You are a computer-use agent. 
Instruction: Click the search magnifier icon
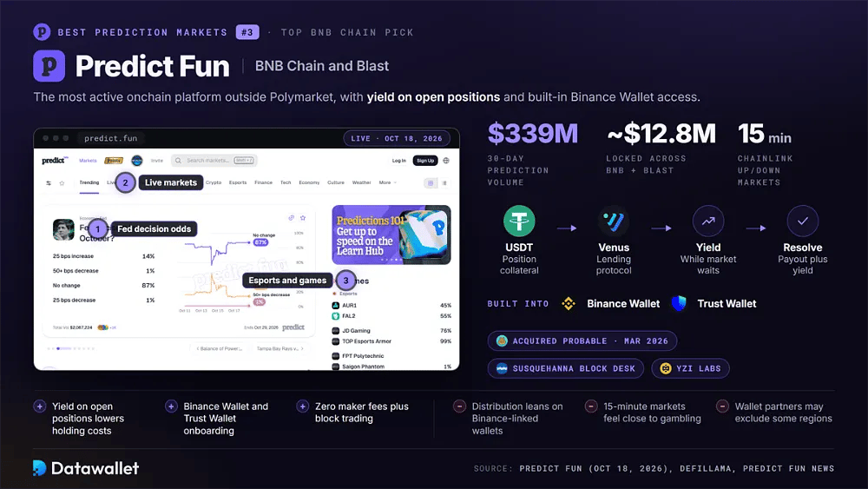(178, 161)
